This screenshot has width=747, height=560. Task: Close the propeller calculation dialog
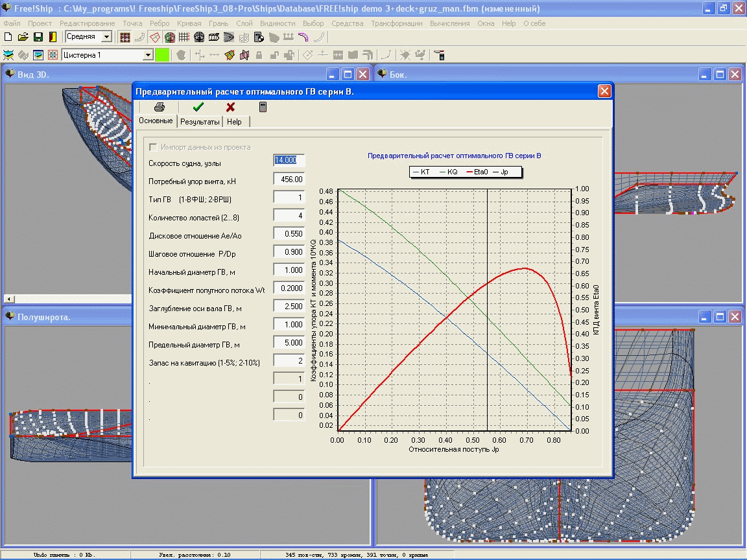tap(604, 91)
